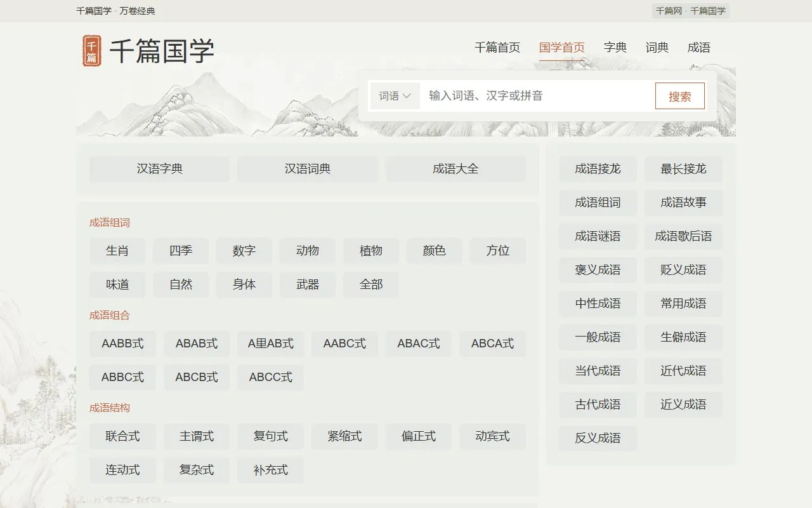Open 成语故事 in the sidebar
The image size is (812, 508).
(x=683, y=203)
